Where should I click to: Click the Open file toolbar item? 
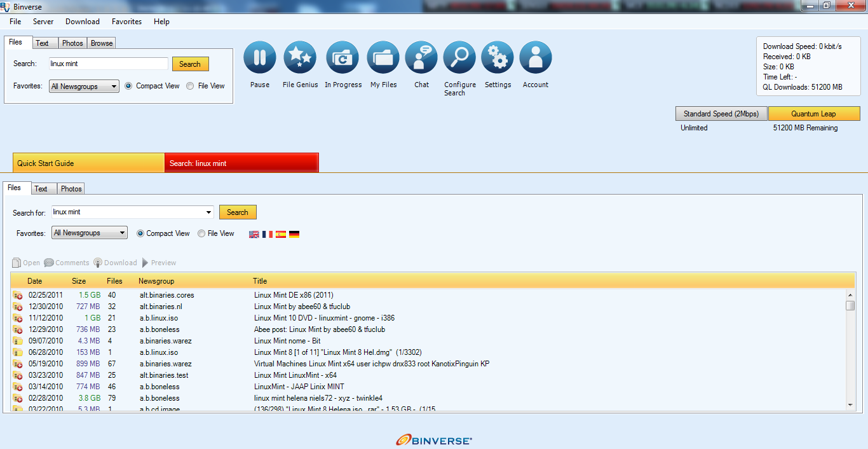click(x=26, y=263)
